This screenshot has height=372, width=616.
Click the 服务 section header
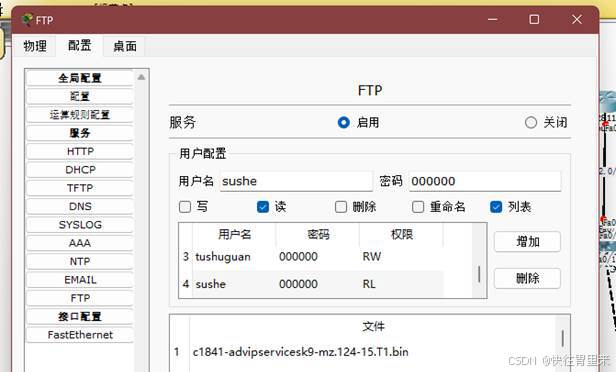[x=80, y=133]
